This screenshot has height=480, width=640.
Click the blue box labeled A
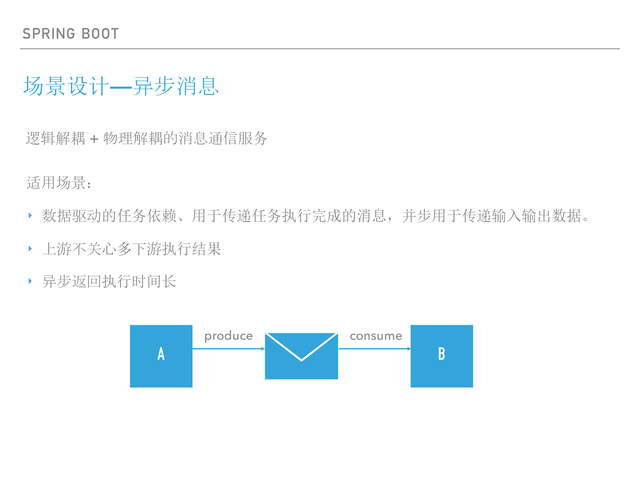coord(161,356)
